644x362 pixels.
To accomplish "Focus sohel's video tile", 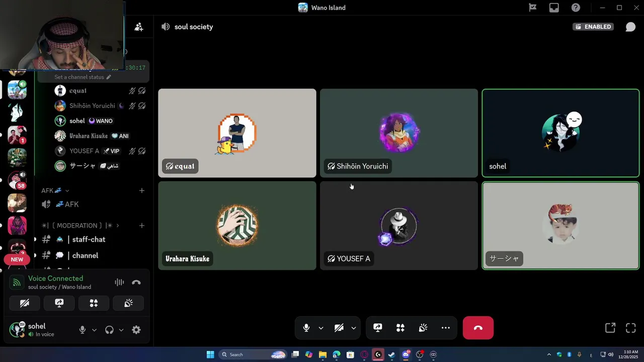I will pyautogui.click(x=560, y=133).
